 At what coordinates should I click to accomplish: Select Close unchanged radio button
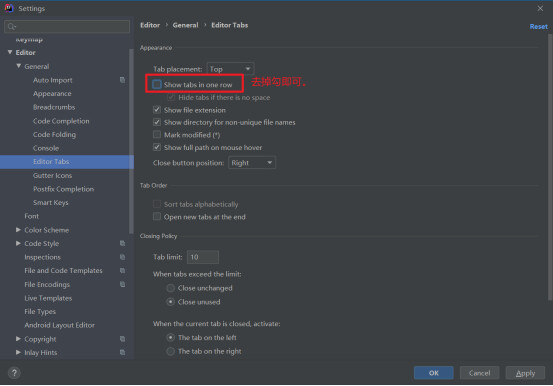[x=170, y=288]
